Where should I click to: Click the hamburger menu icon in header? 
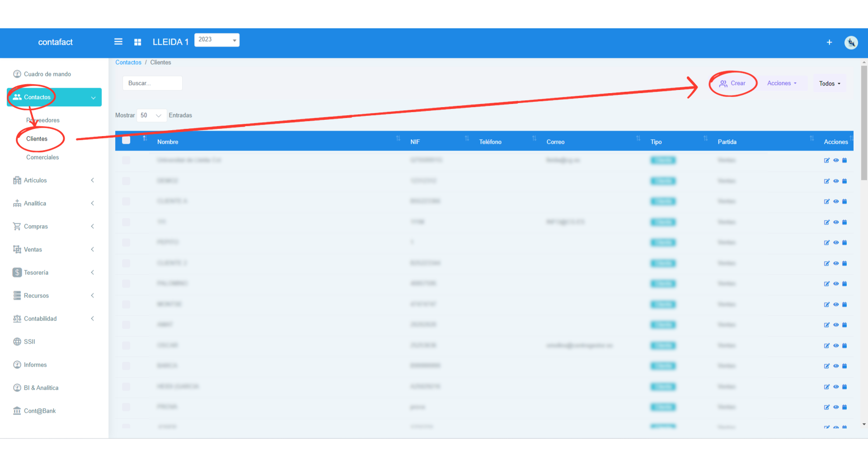[x=118, y=42]
